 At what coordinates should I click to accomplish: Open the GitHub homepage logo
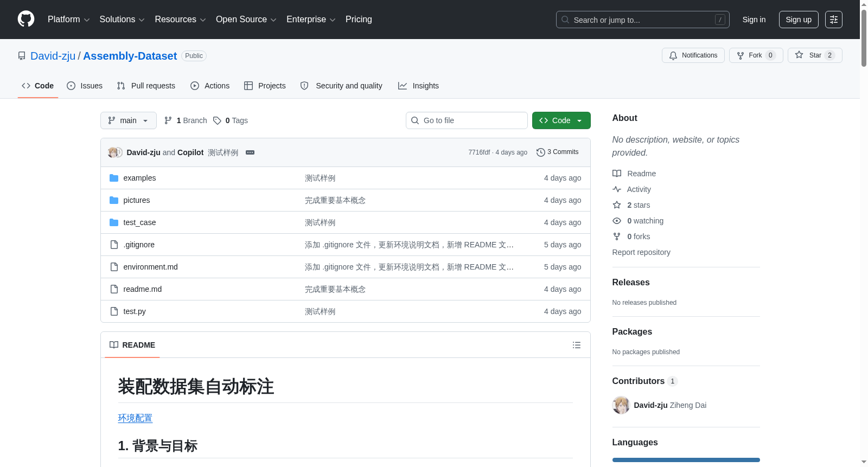tap(26, 19)
